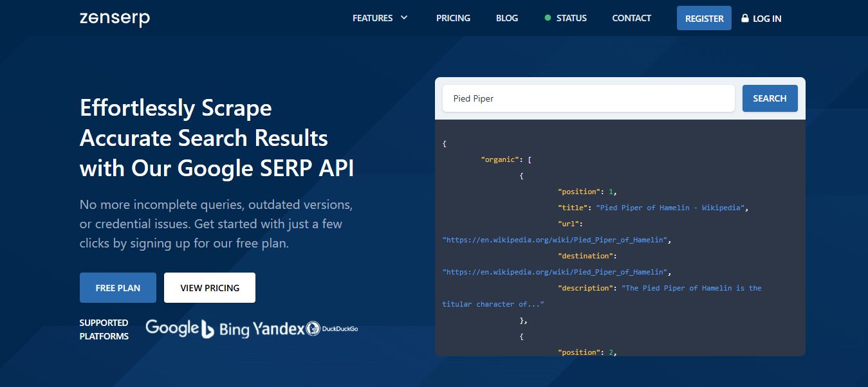Click the Google logo under supported platforms

coord(172,328)
